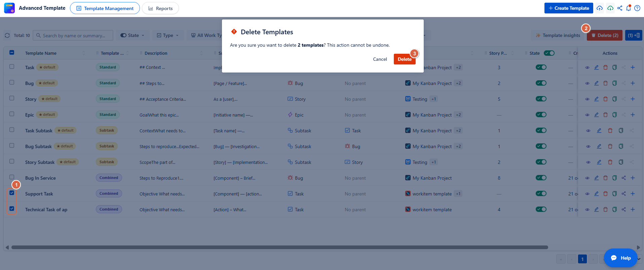Sort by the Template Name column arrows
The image size is (644, 270).
[x=84, y=53]
